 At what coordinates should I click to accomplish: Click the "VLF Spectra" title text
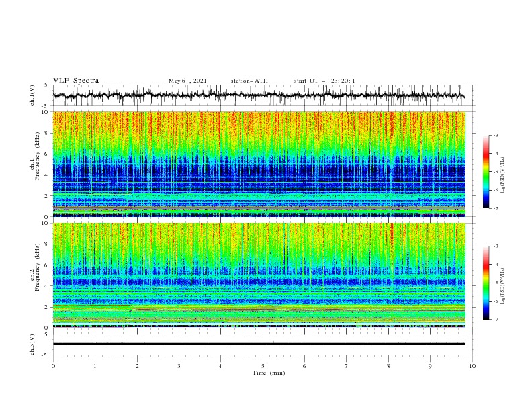76,81
